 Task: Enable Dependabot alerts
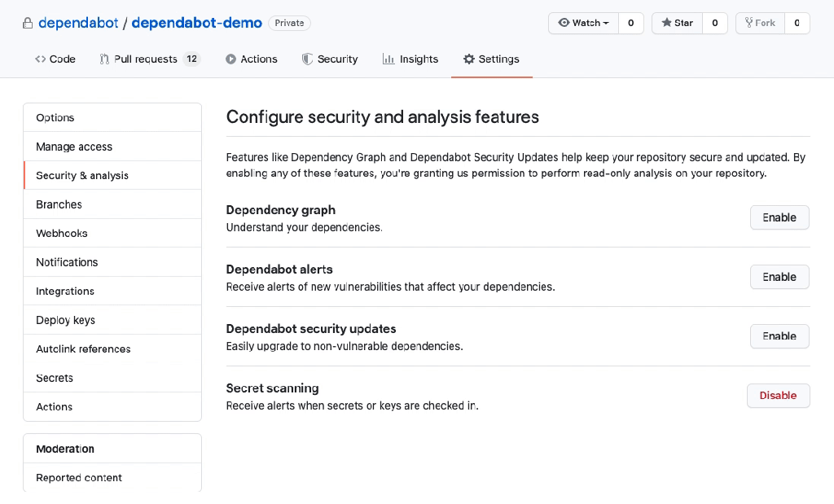[779, 277]
